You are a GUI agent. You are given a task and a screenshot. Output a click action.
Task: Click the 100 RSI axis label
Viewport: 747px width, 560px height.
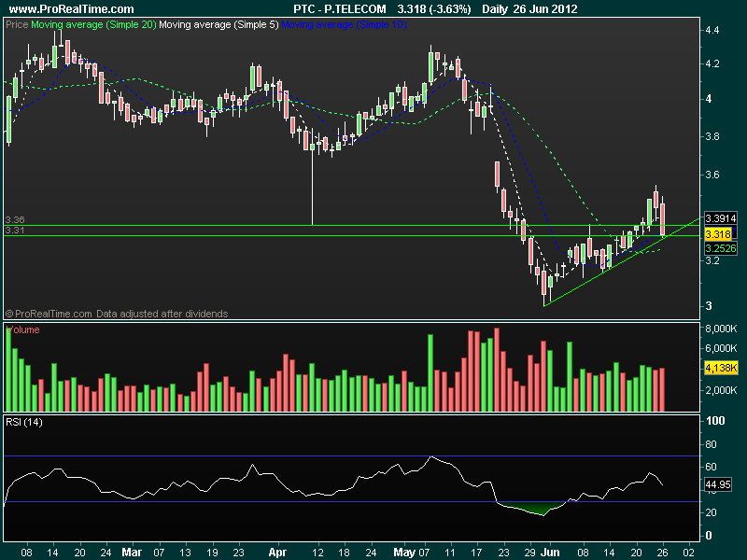(x=715, y=421)
